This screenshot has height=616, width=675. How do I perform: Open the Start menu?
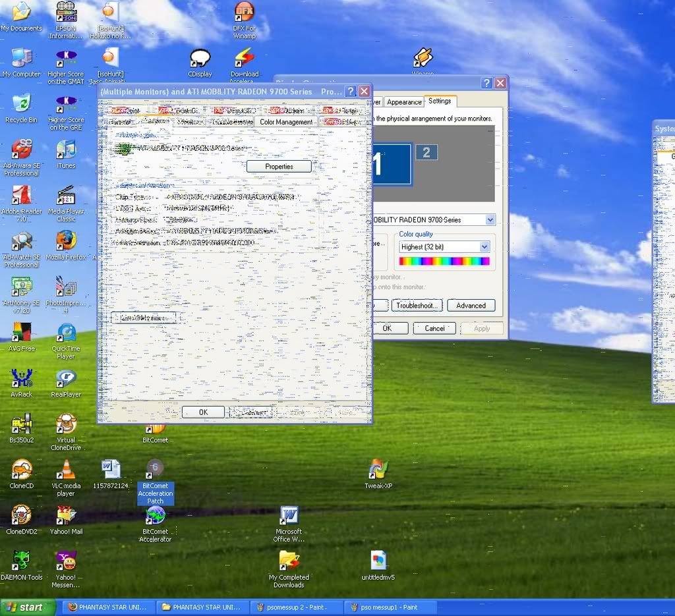[28, 607]
